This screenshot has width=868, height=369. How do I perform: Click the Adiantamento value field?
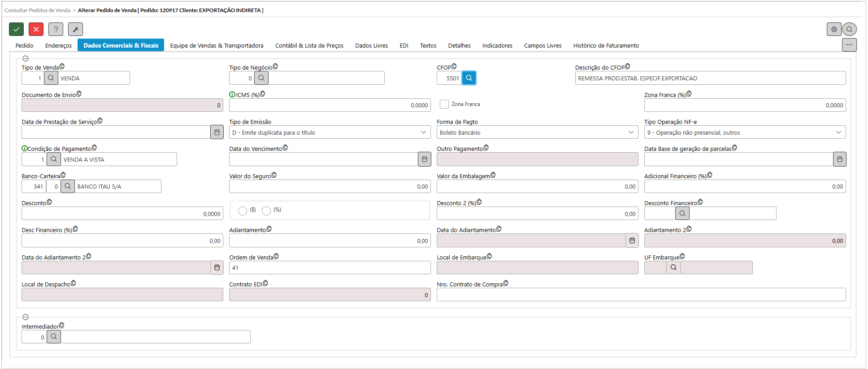coord(330,241)
